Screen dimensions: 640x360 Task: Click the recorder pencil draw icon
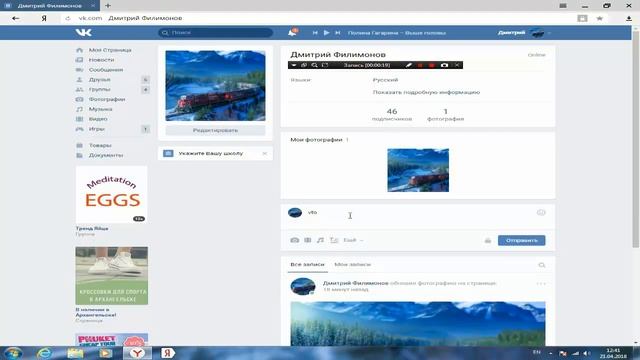pyautogui.click(x=408, y=65)
